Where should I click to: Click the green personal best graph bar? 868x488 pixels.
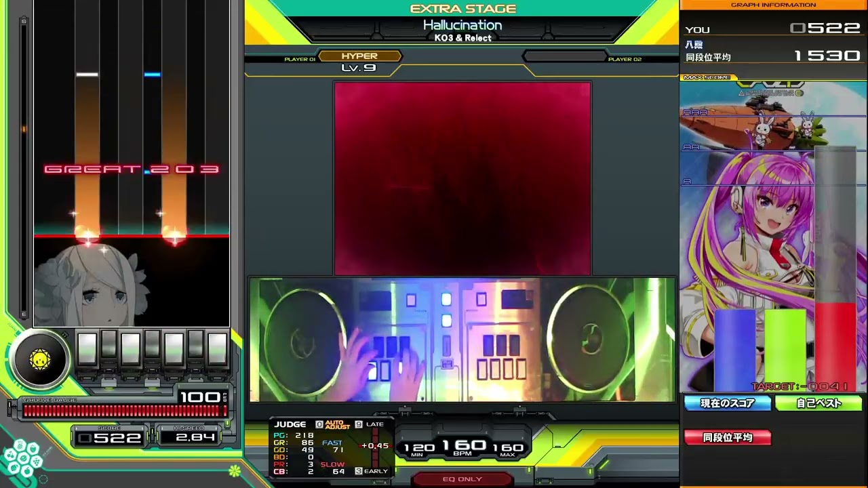pos(785,349)
